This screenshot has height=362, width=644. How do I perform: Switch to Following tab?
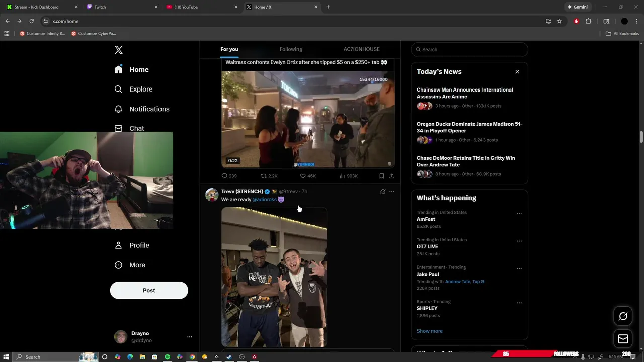291,49
